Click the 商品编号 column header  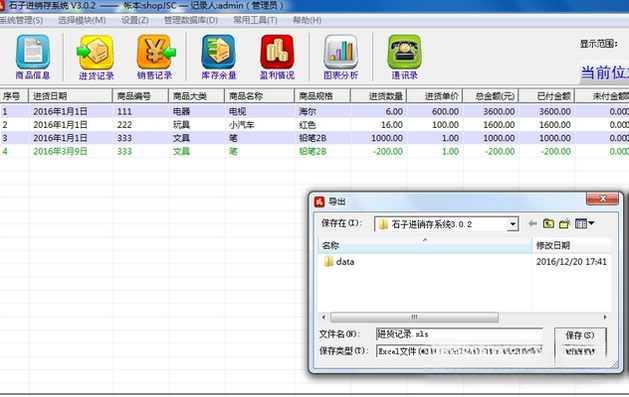(x=141, y=96)
